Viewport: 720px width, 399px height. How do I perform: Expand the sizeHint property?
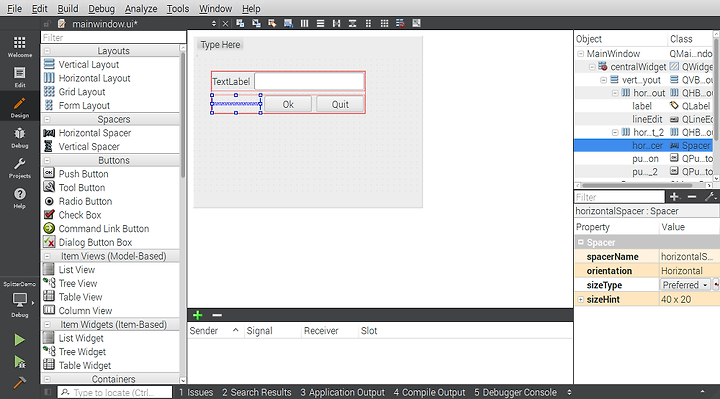pyautogui.click(x=581, y=299)
